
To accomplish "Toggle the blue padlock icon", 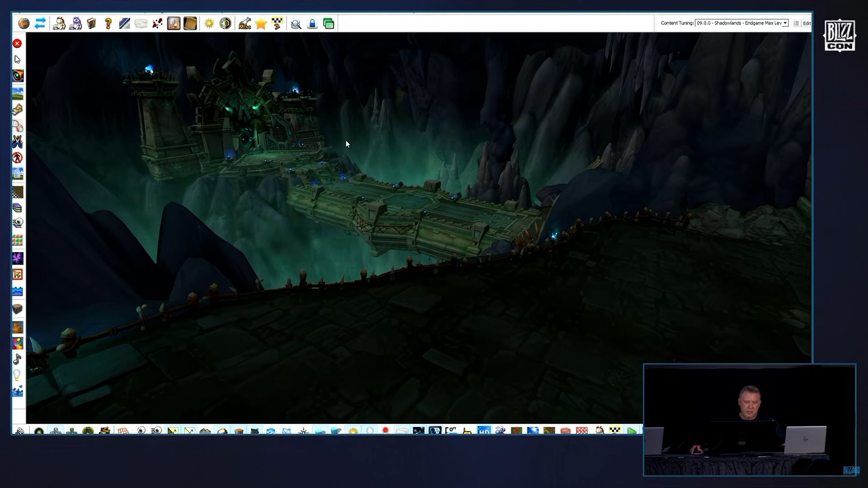I will point(312,23).
